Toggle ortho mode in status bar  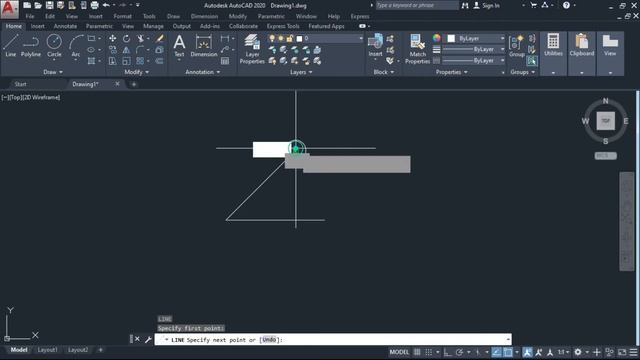pos(448,352)
